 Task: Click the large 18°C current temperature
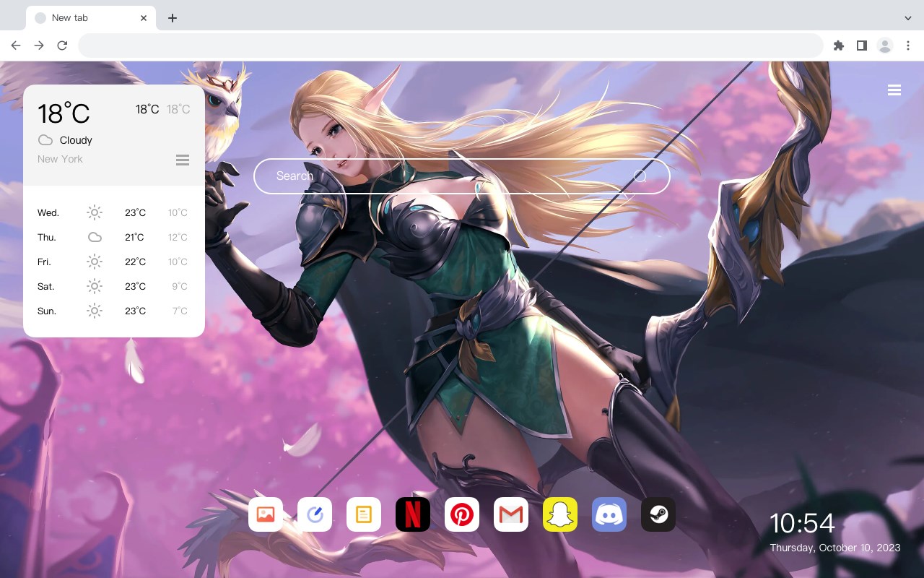click(64, 113)
